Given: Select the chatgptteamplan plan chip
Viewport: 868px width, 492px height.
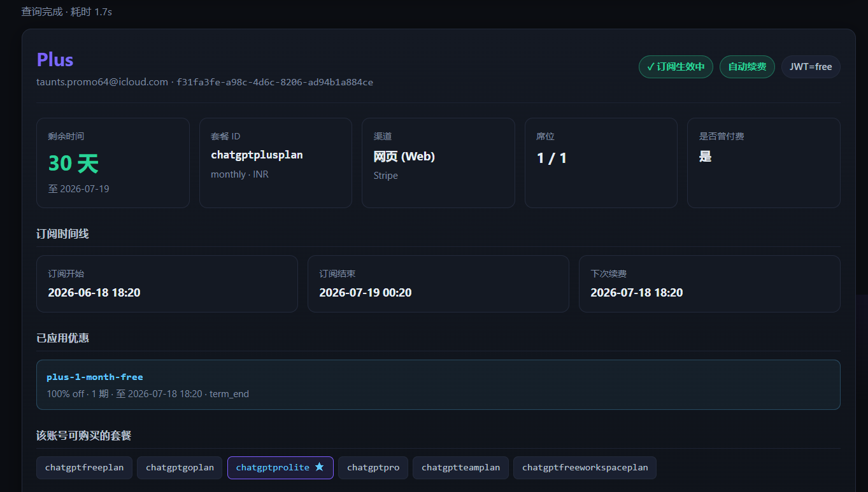Looking at the screenshot, I should [460, 468].
